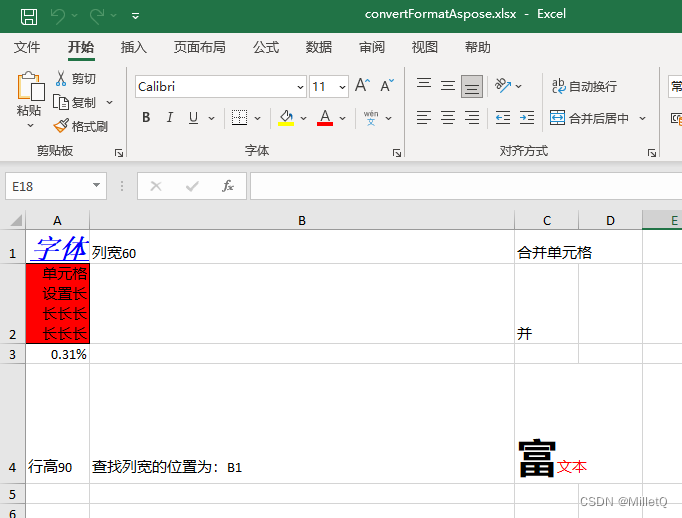The width and height of the screenshot is (682, 518).
Task: Open the 数据 ribbon tab
Action: point(318,47)
